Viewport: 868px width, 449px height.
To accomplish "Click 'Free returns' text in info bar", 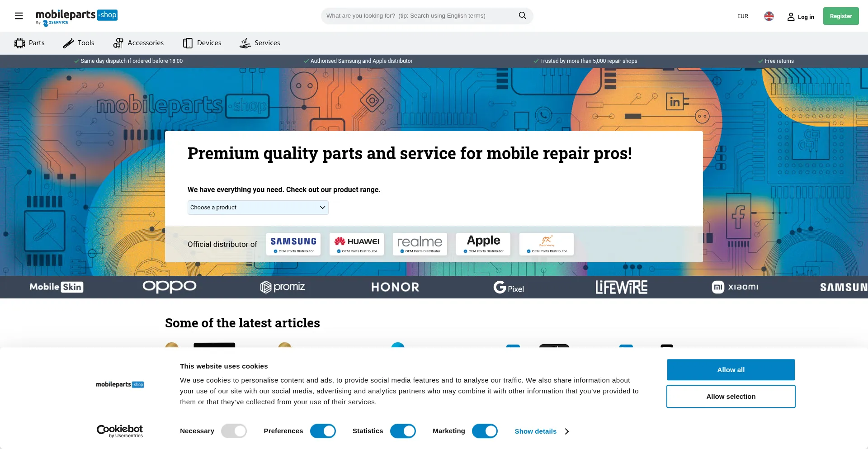I will point(779,61).
